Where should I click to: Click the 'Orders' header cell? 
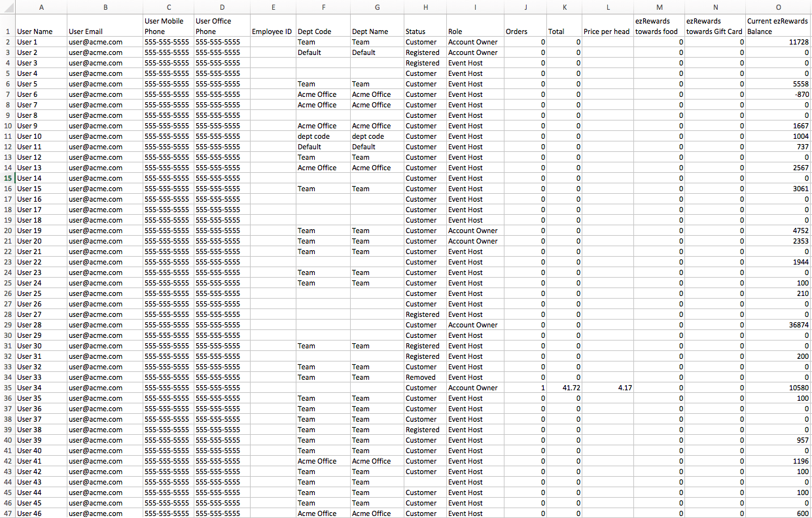(x=525, y=26)
